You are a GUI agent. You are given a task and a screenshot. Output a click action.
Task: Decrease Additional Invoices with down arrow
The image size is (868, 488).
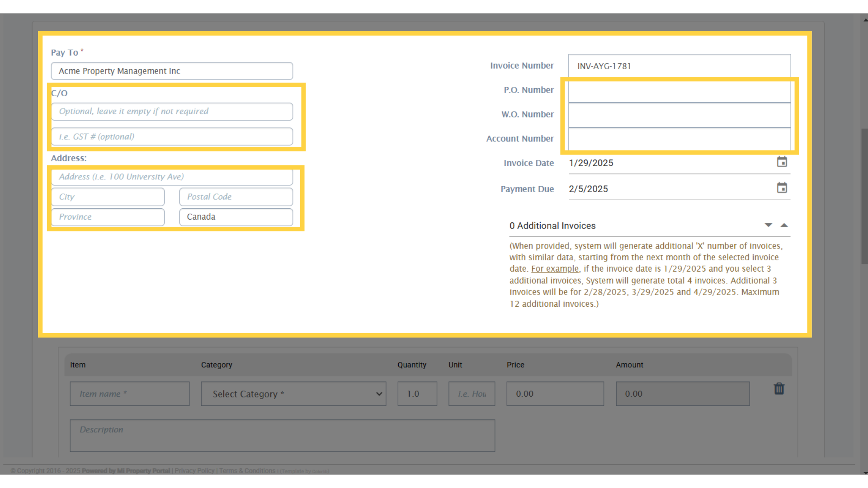pos(768,225)
